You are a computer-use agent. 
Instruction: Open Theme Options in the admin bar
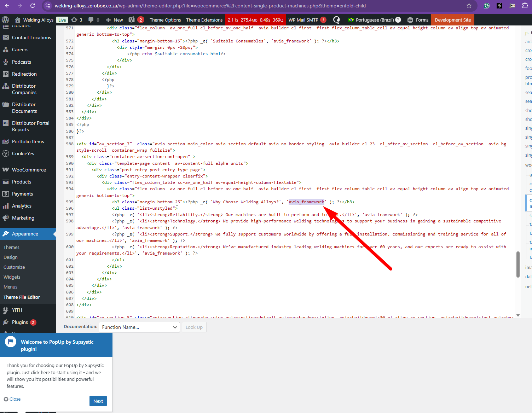pos(165,20)
